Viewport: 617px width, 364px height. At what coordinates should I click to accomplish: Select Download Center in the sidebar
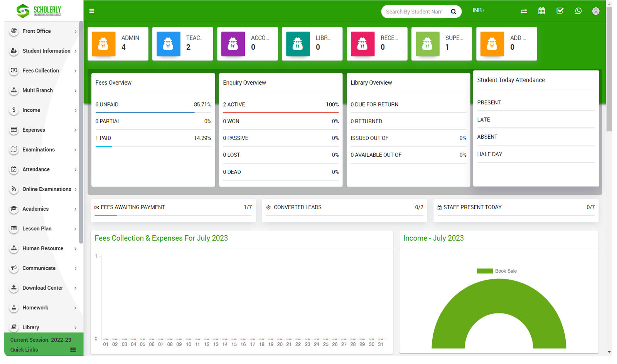click(x=42, y=288)
